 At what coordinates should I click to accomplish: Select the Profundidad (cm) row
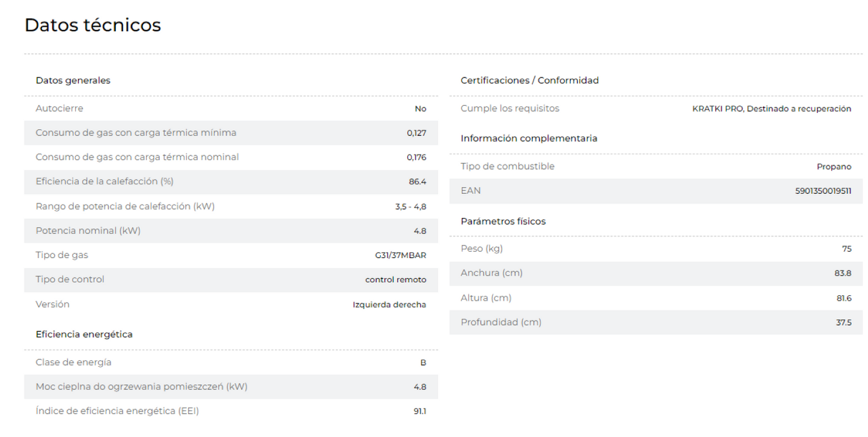click(x=656, y=322)
